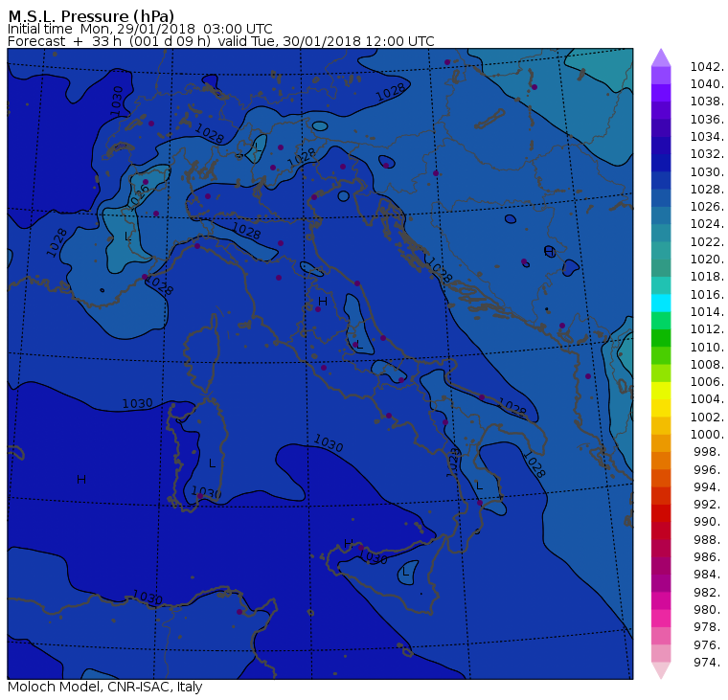Screen dimensions: 728x700
Task: Click the 1036. legend value
Action: (x=707, y=120)
